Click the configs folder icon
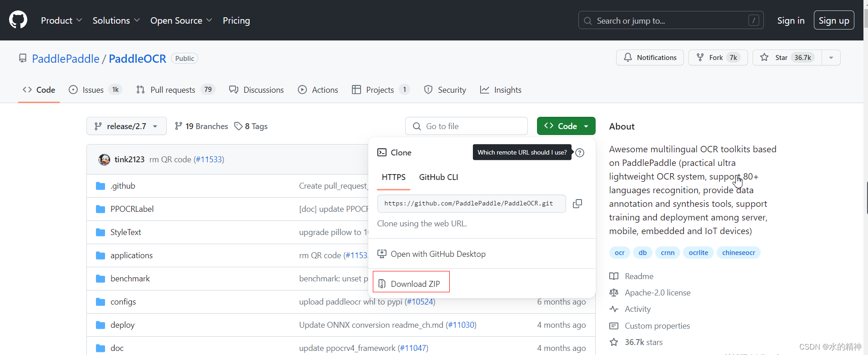The width and height of the screenshot is (868, 355). click(x=100, y=302)
